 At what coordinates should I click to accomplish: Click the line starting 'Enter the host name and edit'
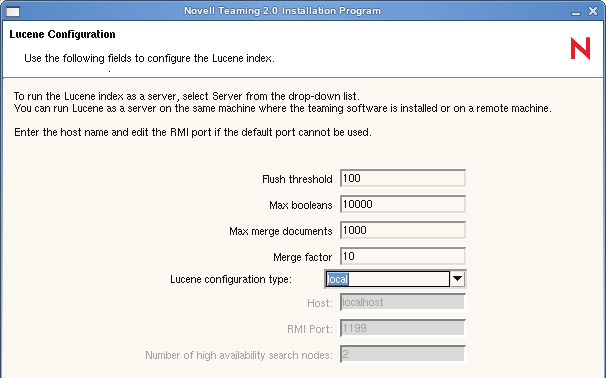coord(193,133)
